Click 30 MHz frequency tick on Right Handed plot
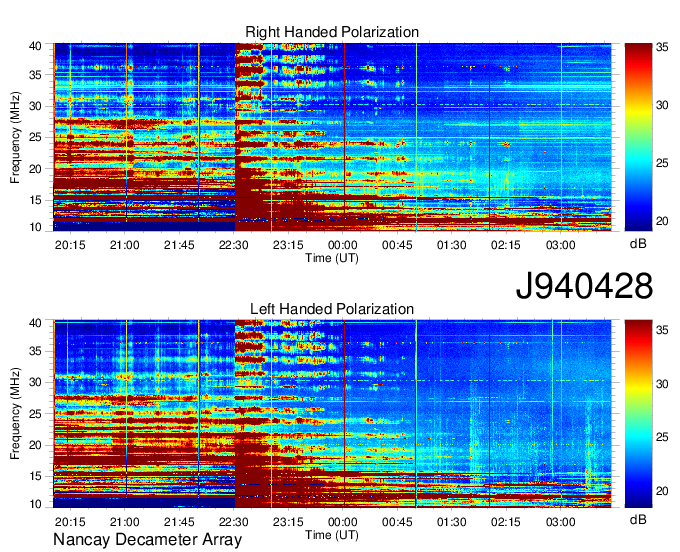The height and width of the screenshot is (552, 680). [x=35, y=106]
